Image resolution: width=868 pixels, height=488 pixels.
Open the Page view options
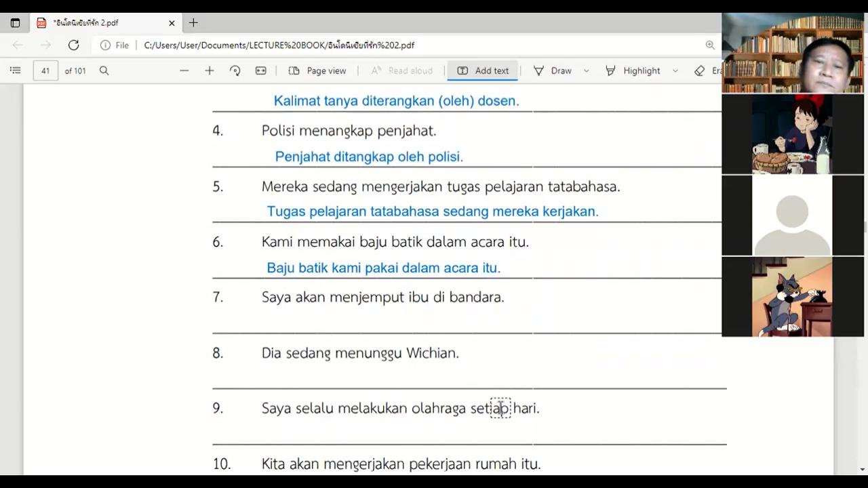coord(317,70)
